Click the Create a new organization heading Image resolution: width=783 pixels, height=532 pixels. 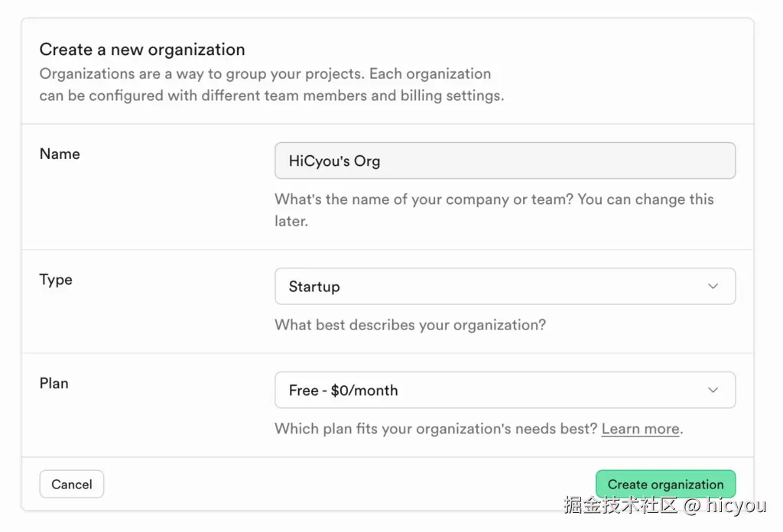coord(142,50)
